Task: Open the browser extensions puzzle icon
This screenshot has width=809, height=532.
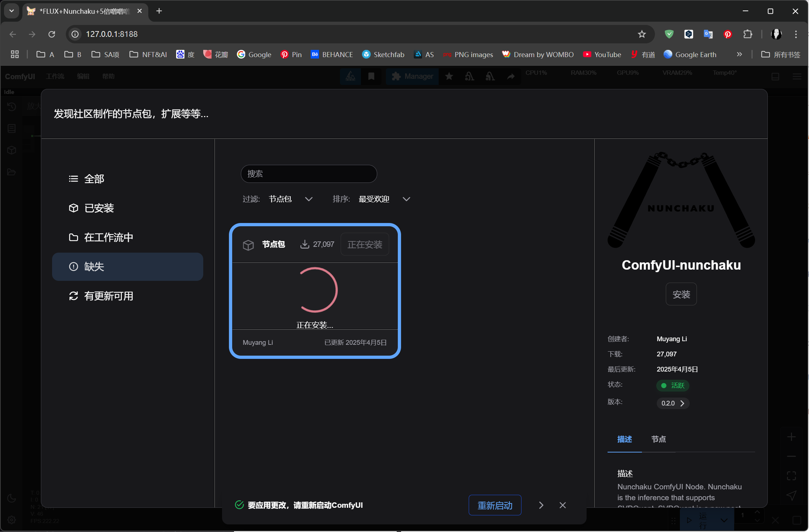Action: (748, 34)
